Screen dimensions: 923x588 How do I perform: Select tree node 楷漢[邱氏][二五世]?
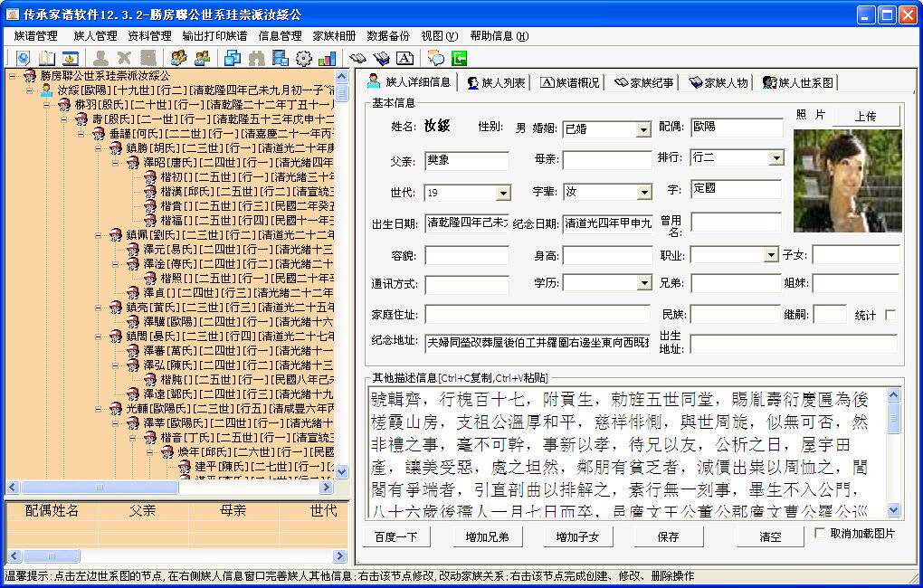247,191
